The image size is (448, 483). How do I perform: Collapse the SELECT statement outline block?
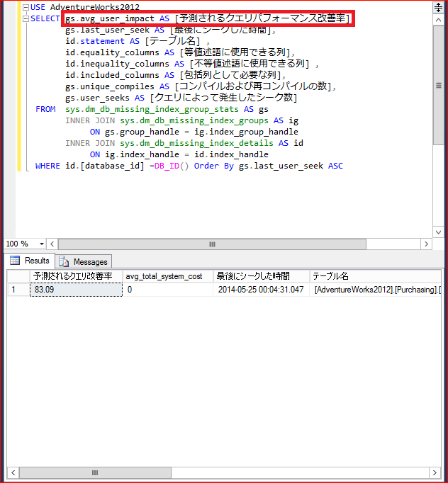coord(26,19)
